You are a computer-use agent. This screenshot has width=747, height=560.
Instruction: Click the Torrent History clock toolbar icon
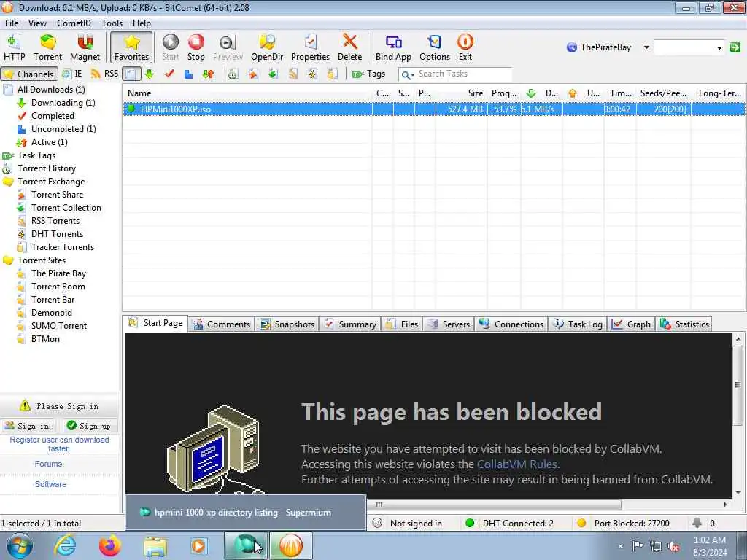pyautogui.click(x=233, y=74)
